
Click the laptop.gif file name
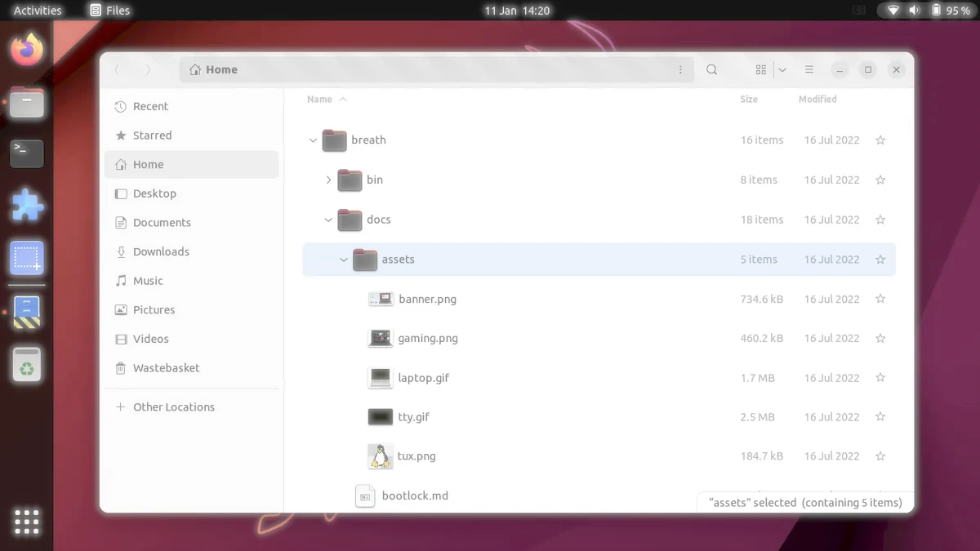pyautogui.click(x=423, y=378)
